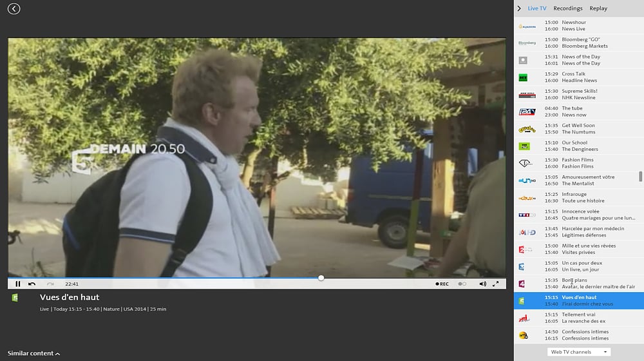Select the NRJ 12 channel logo

coord(524,318)
